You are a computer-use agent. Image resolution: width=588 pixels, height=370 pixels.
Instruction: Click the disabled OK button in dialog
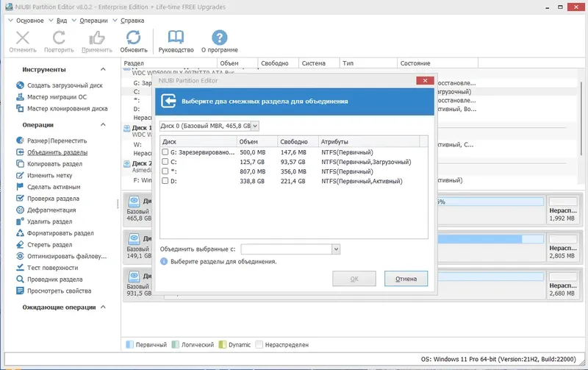point(354,279)
